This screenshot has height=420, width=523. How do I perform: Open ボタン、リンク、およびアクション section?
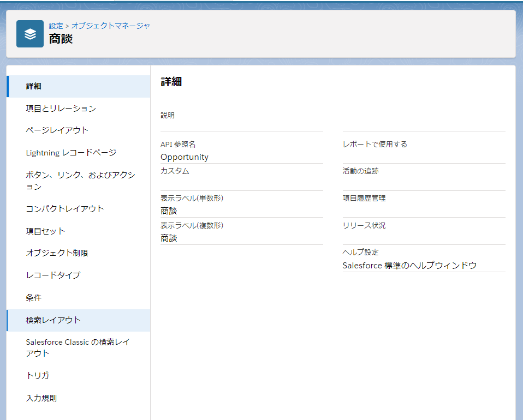[79, 181]
